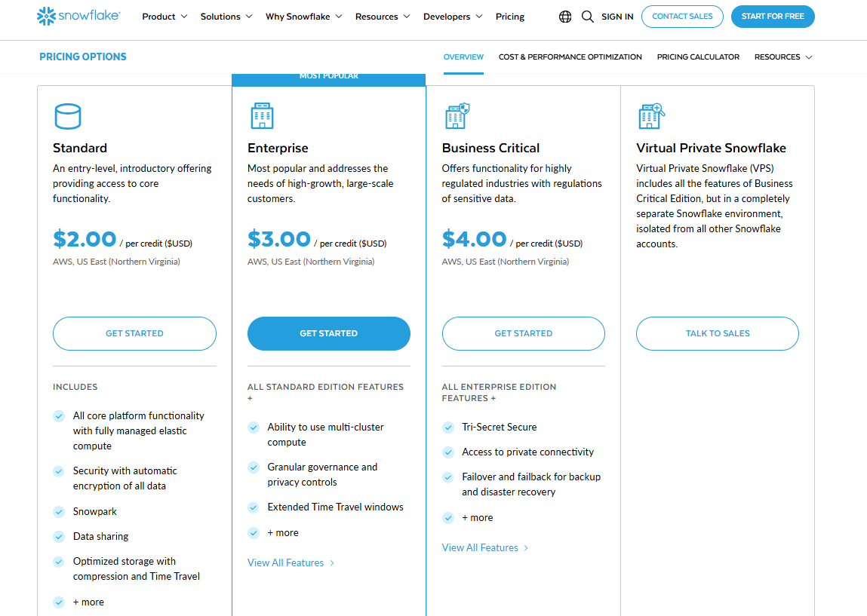The image size is (867, 616).
Task: Open the search magnifier icon
Action: pos(588,17)
